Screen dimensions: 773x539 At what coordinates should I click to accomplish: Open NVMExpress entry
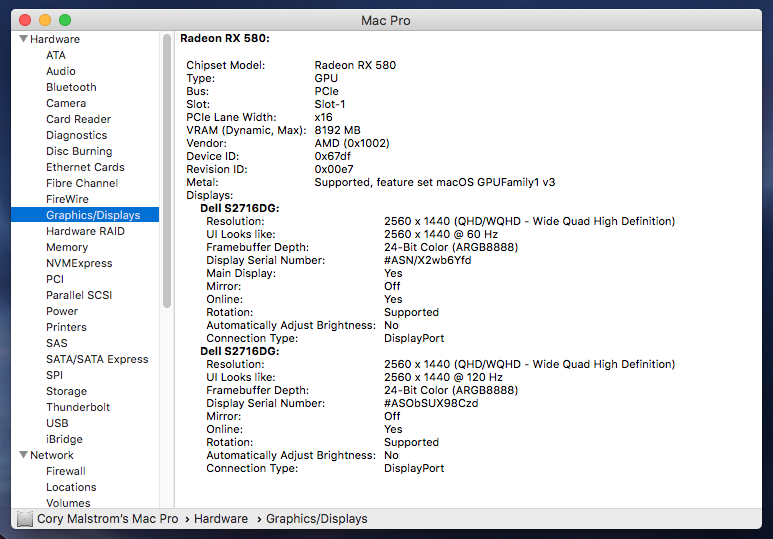pos(79,263)
